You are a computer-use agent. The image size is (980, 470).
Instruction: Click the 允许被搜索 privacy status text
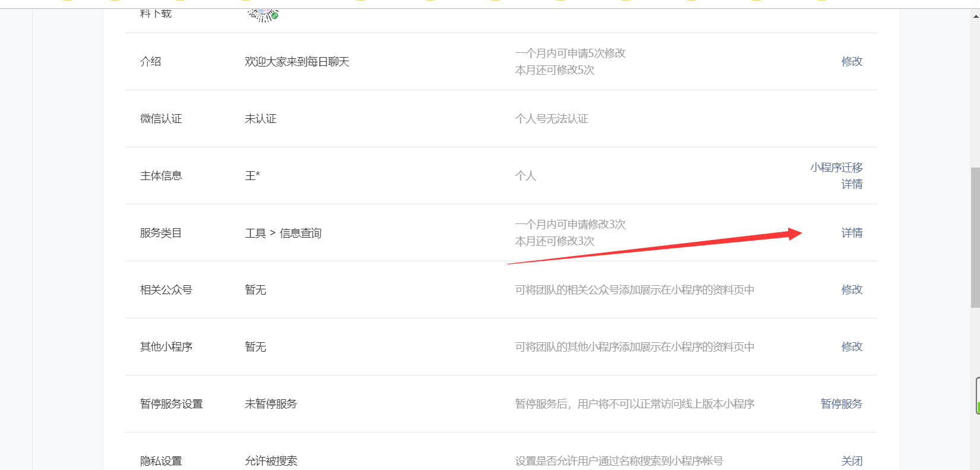(271, 461)
